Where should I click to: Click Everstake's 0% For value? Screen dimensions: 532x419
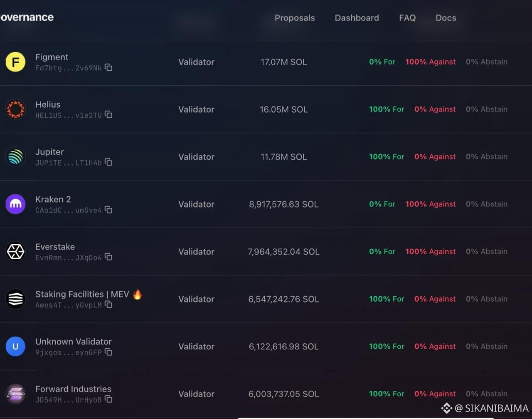pos(382,252)
